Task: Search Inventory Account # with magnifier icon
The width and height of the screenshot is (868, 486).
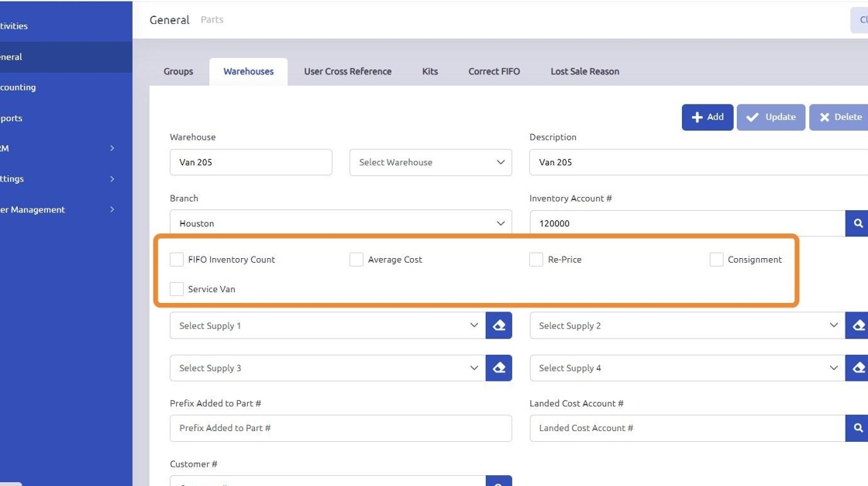Action: tap(857, 223)
